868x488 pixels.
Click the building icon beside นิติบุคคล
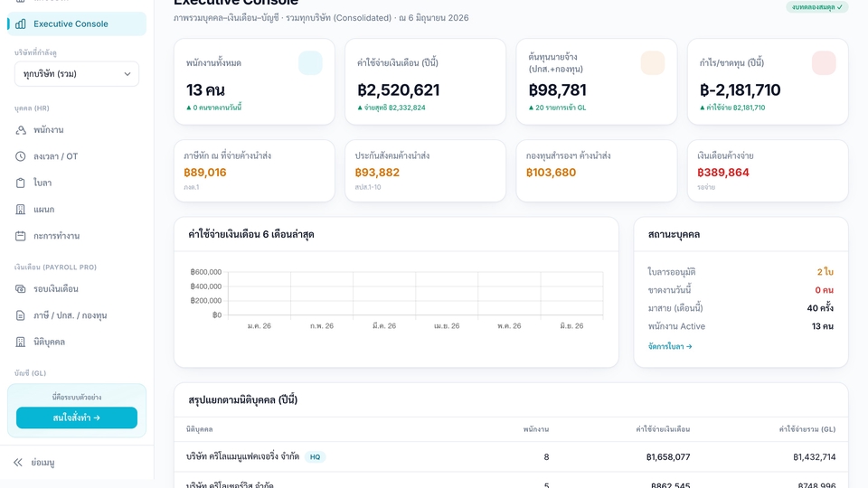[21, 342]
